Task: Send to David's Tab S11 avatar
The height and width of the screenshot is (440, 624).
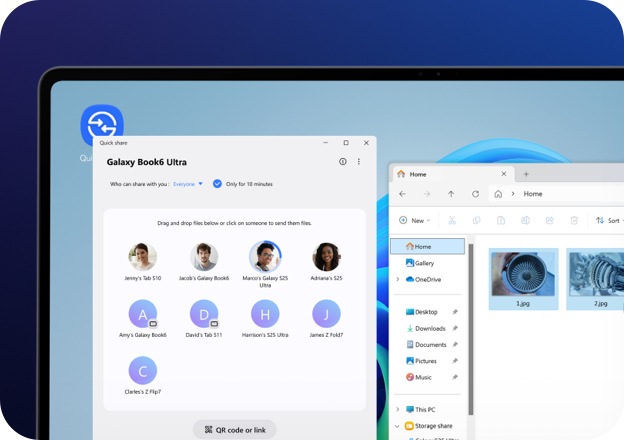Action: tap(204, 314)
